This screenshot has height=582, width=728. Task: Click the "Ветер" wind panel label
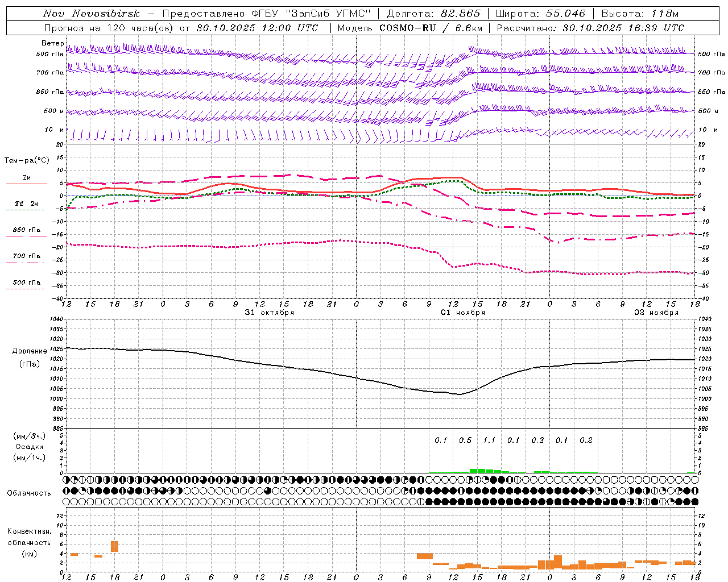52,43
